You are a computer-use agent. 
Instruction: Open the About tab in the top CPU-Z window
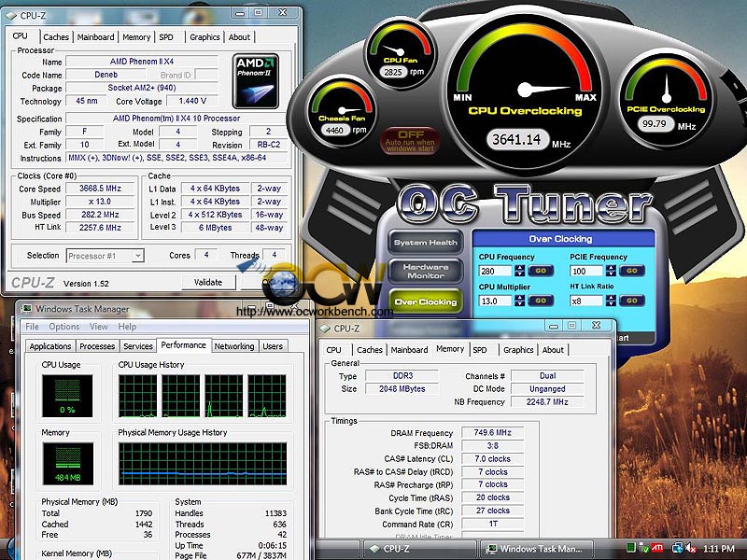pyautogui.click(x=239, y=37)
